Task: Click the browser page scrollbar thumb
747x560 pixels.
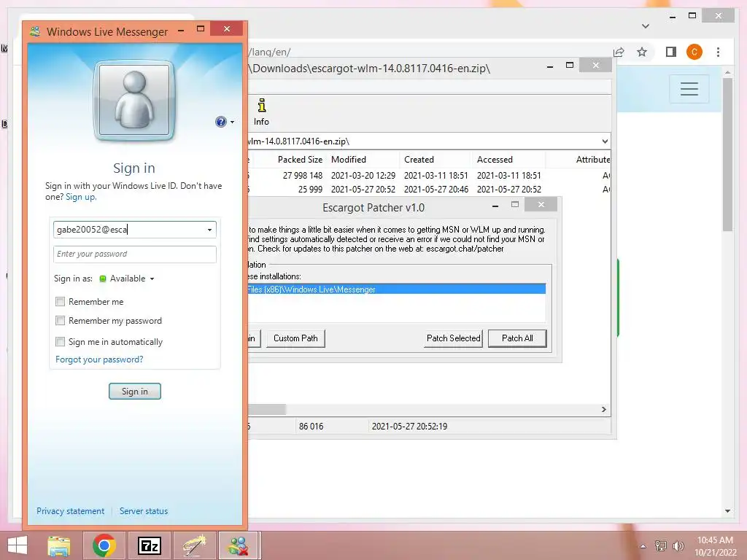Action: (x=727, y=155)
